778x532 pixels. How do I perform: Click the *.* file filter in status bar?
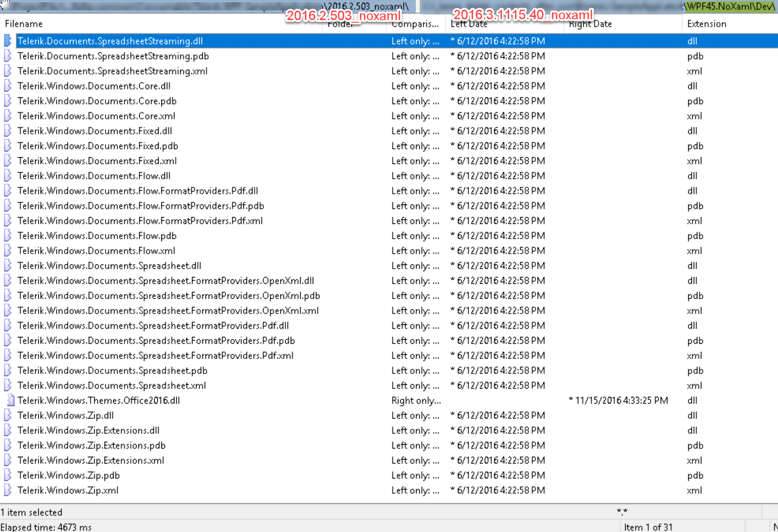(x=622, y=512)
